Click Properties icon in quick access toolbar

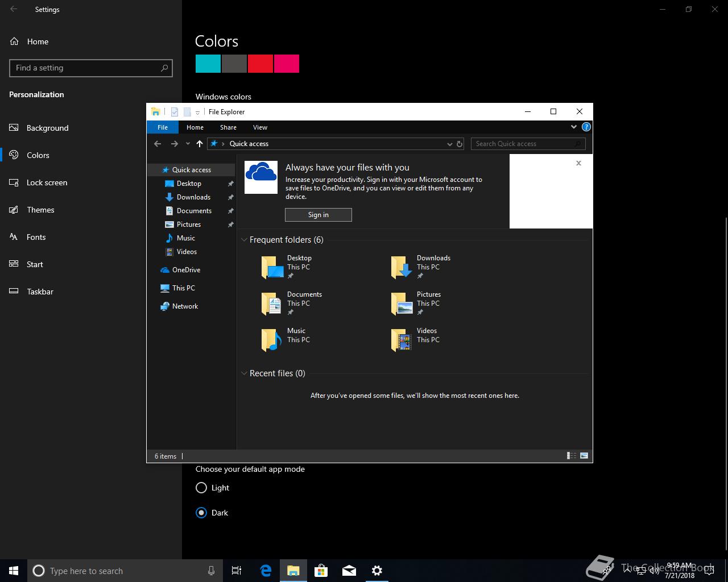point(175,112)
